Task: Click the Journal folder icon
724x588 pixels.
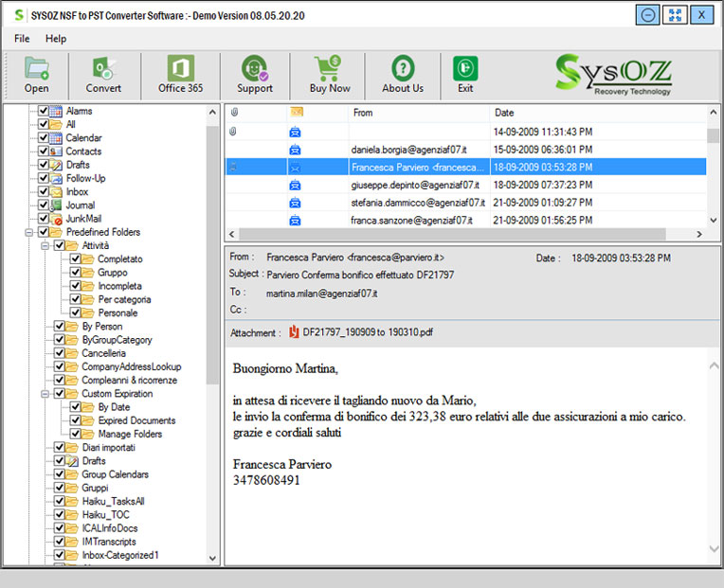Action: click(x=56, y=205)
